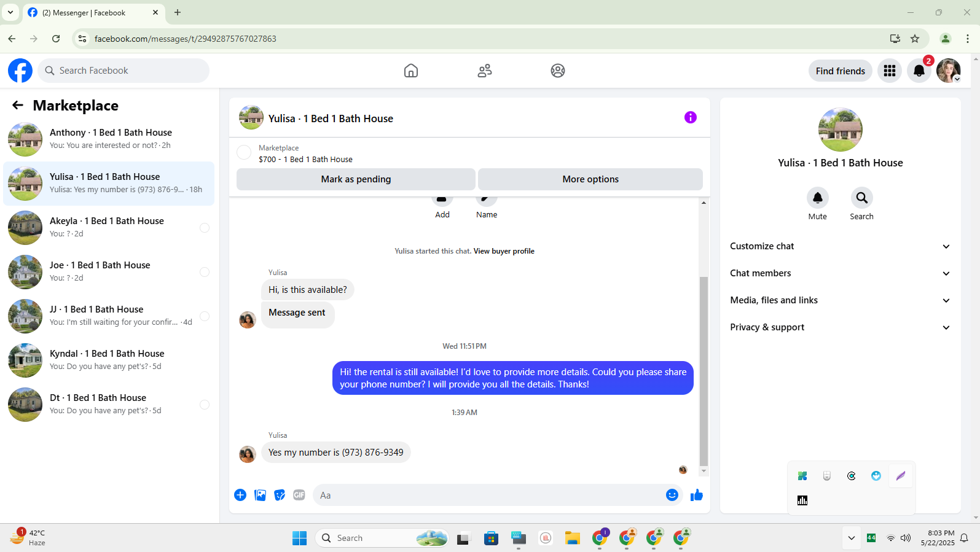Open File Explorer from the taskbar
The height and width of the screenshot is (552, 980).
click(x=573, y=538)
